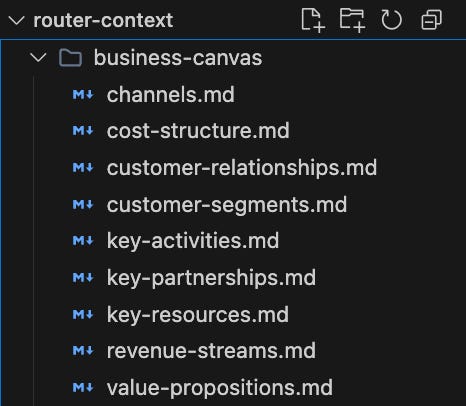
Task: Select key-activities.md in the explorer
Action: [193, 241]
